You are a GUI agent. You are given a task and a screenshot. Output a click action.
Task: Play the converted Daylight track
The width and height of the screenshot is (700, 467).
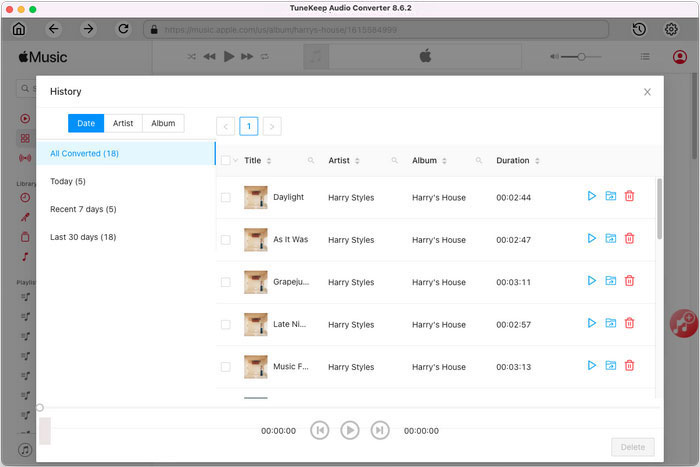coord(592,196)
